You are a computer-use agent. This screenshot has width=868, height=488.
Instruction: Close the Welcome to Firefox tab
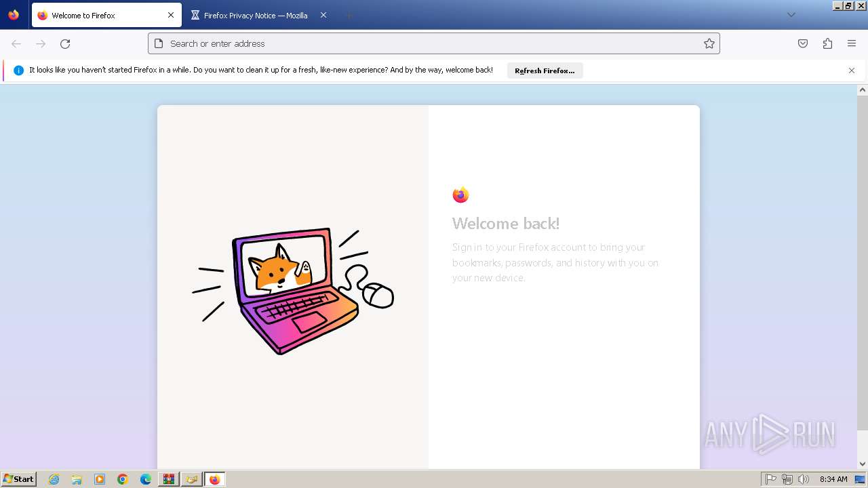pos(171,15)
